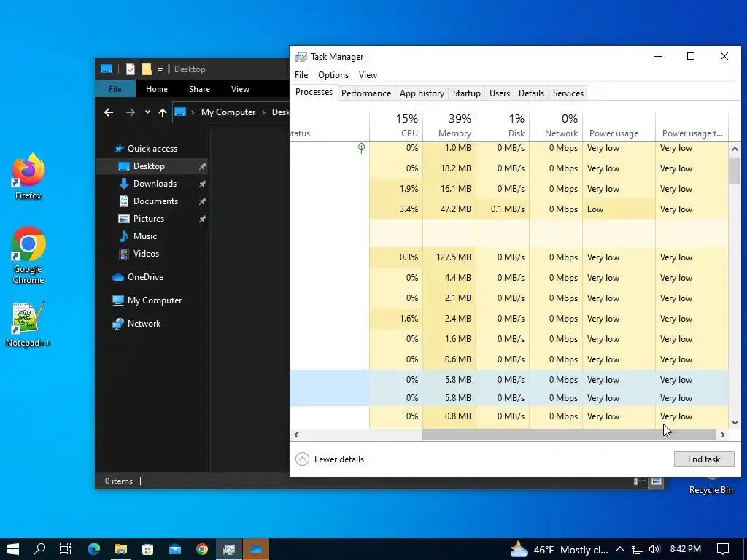The width and height of the screenshot is (747, 560).
Task: Switch to Users tab
Action: pos(499,93)
